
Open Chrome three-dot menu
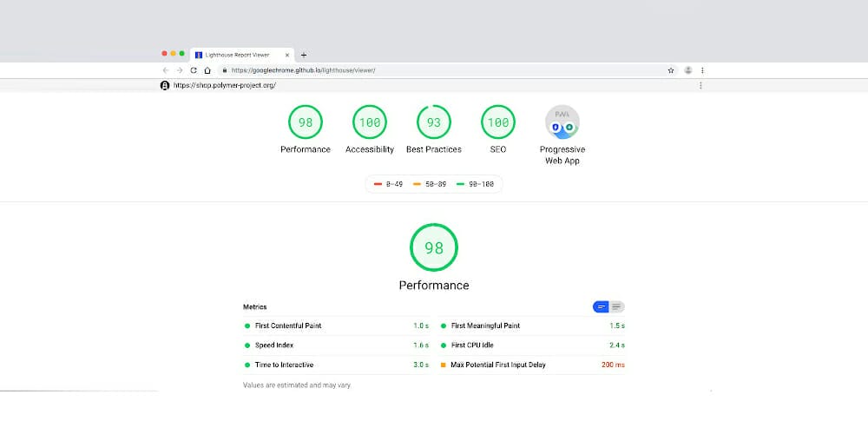[702, 70]
